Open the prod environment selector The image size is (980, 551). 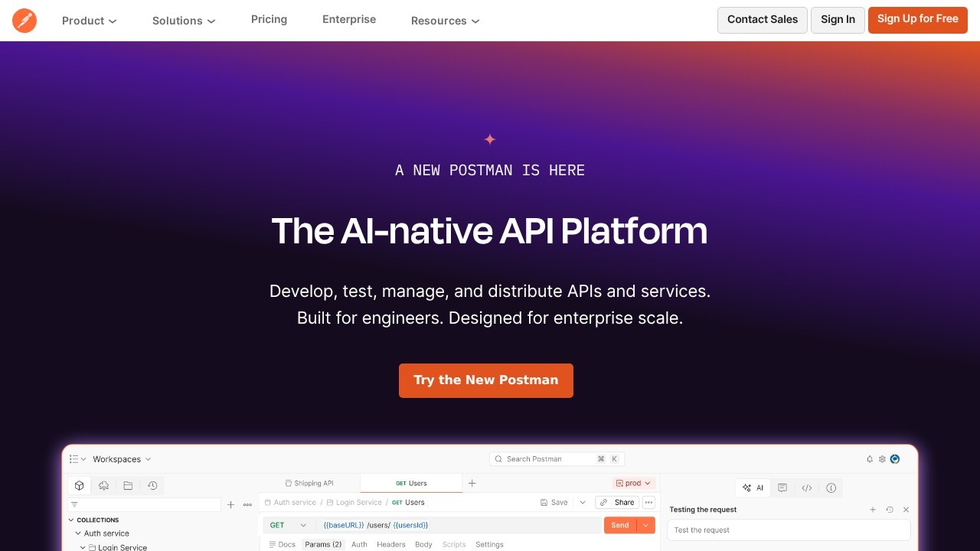coord(634,483)
